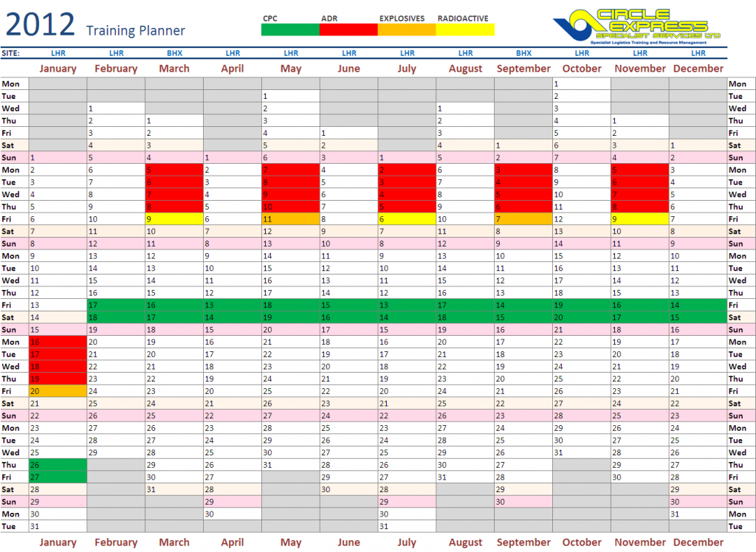Select the August header at top
Image resolution: width=756 pixels, height=552 pixels.
pos(465,69)
